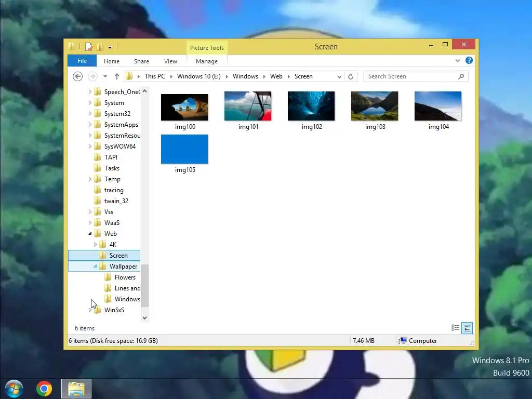The height and width of the screenshot is (399, 532).
Task: Switch to the View ribbon tab
Action: tap(170, 61)
